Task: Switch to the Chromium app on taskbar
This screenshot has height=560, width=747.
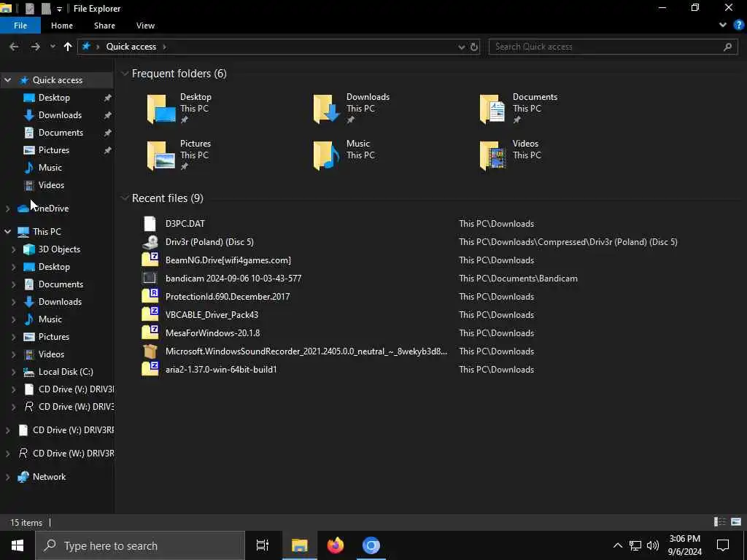Action: tap(371, 545)
